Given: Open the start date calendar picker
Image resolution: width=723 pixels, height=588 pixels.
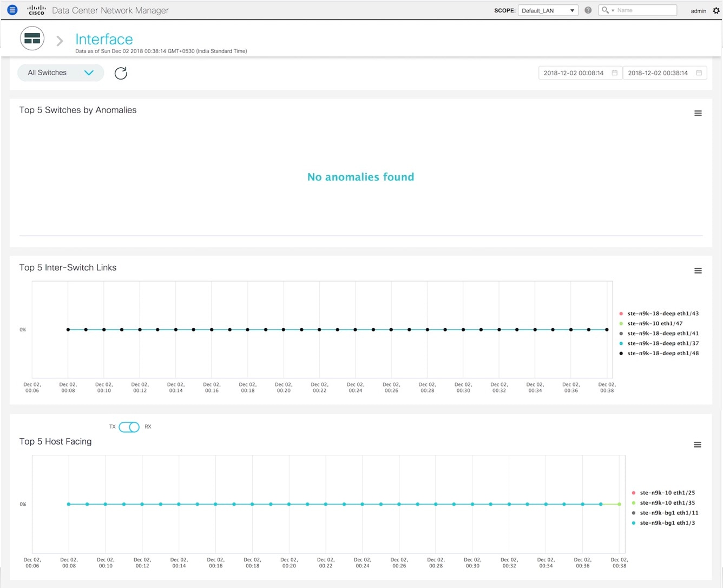Looking at the screenshot, I should [x=615, y=72].
